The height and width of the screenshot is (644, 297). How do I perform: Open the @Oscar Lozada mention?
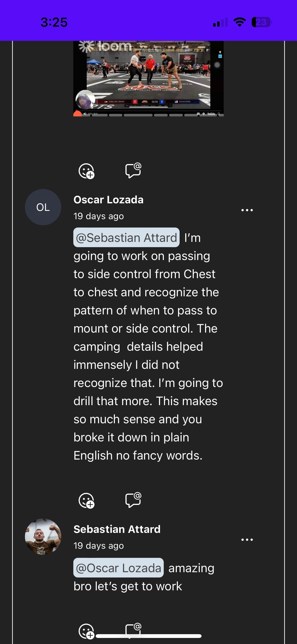[118, 568]
